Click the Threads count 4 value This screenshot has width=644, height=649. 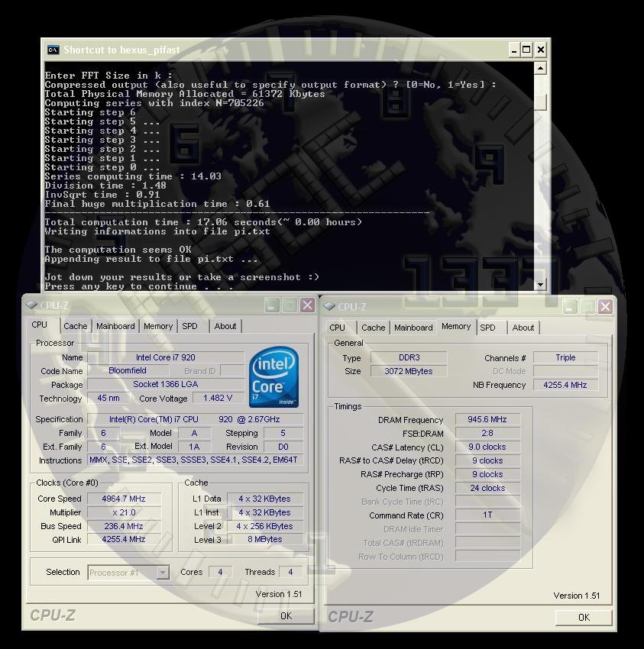click(291, 572)
